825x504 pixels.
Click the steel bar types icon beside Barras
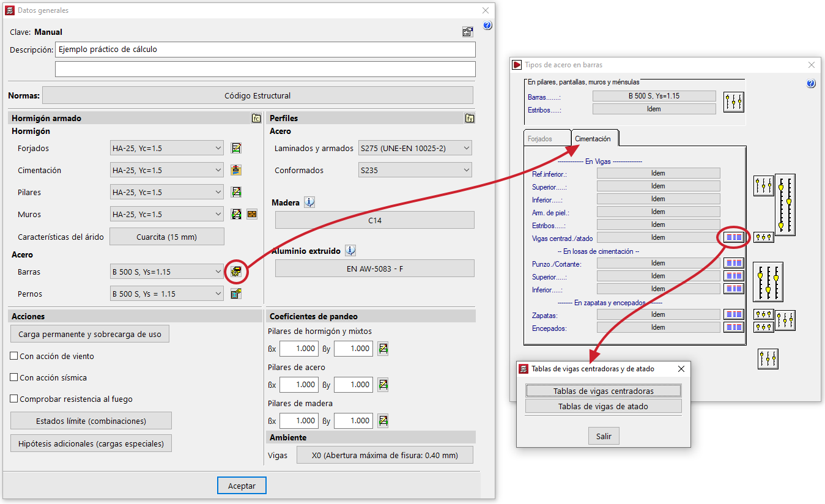pos(236,272)
